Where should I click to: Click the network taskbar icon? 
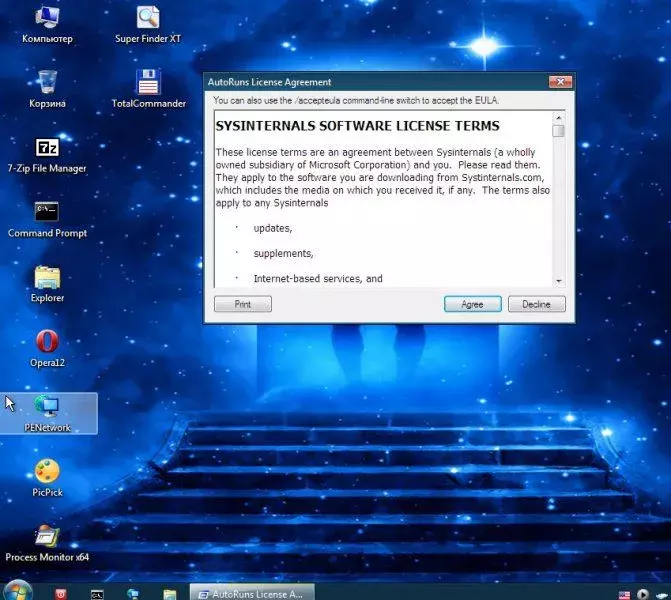[x=133, y=594]
